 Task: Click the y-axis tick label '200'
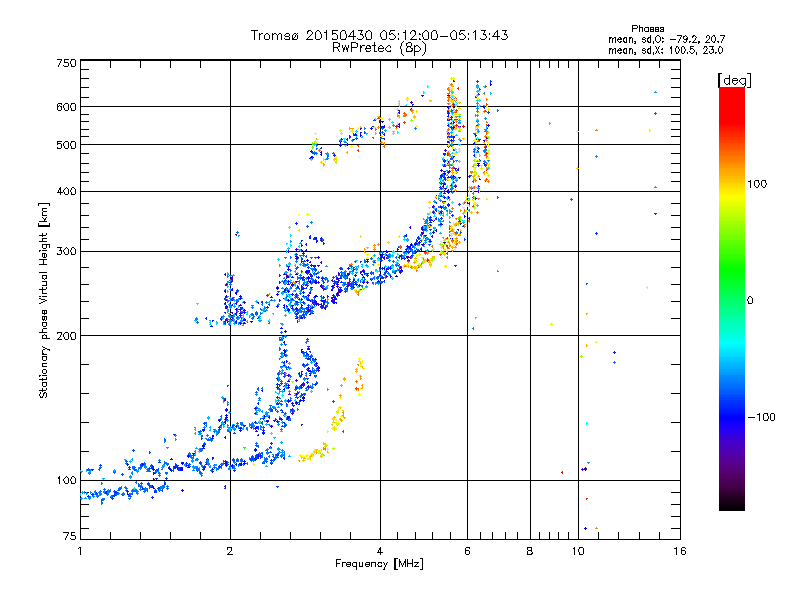tap(66, 336)
